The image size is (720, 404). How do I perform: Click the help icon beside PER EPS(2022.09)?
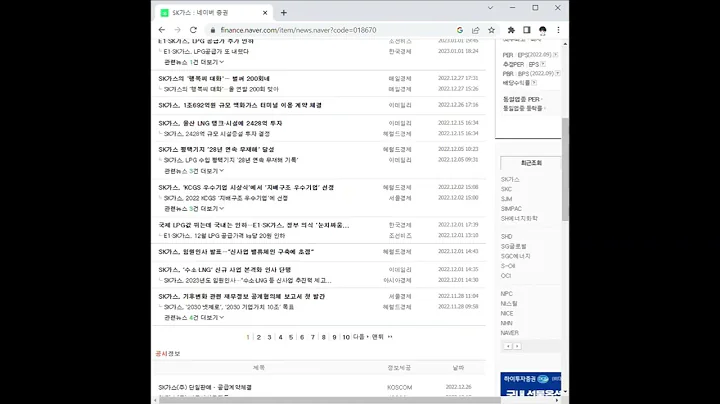pos(556,55)
